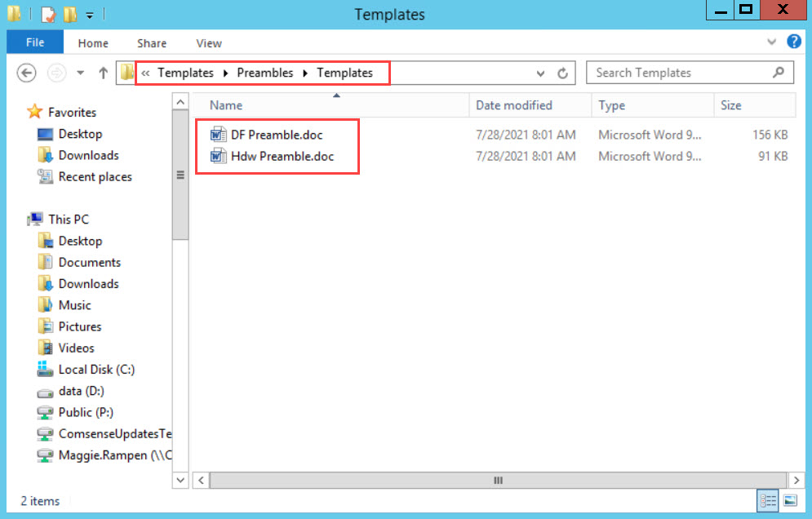Viewport: 812px width, 519px height.
Task: Switch to the Home ribbon tab
Action: pos(93,43)
